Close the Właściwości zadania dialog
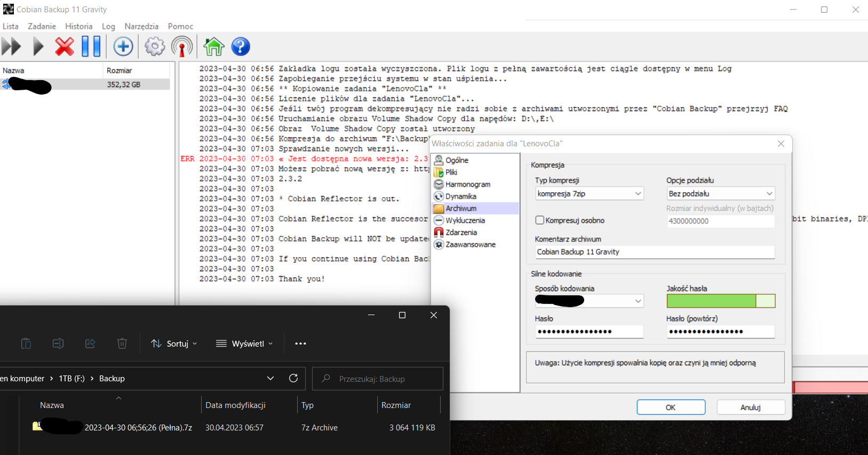Image resolution: width=868 pixels, height=455 pixels. (x=781, y=144)
